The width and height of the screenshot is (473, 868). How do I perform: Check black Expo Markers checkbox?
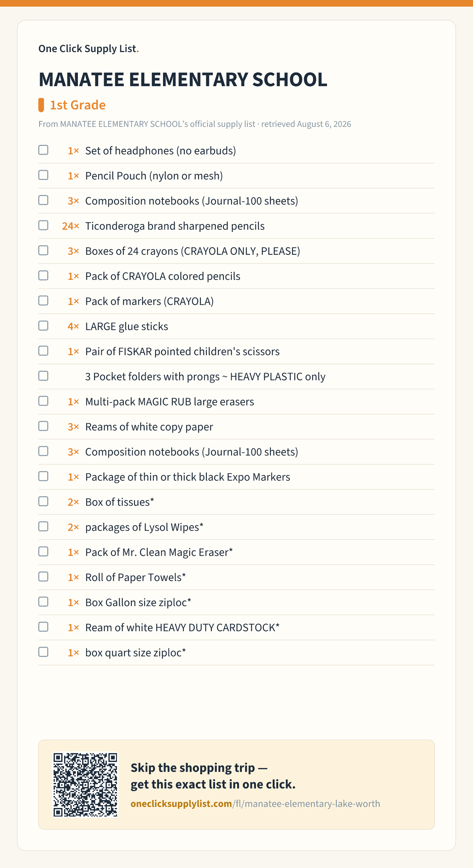[x=43, y=477]
